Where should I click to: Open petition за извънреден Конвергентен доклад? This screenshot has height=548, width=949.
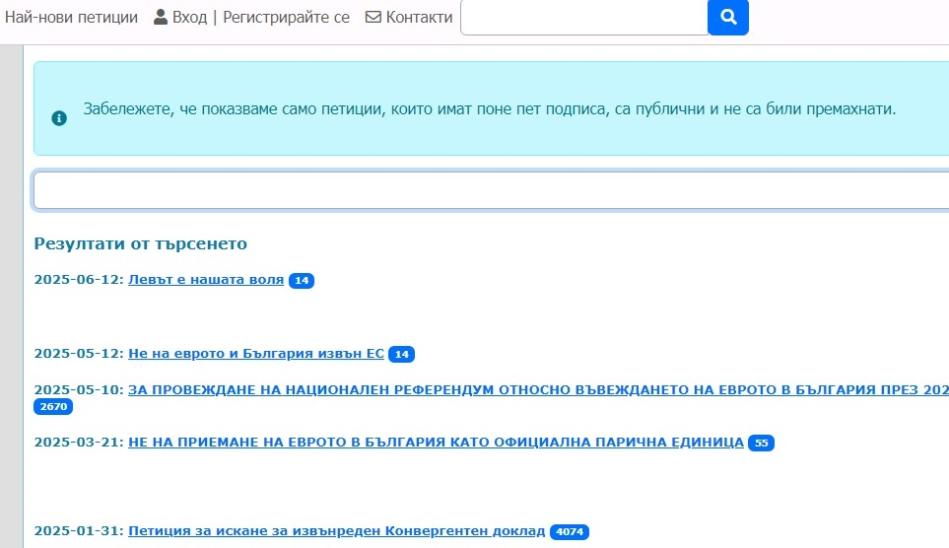pos(337,531)
